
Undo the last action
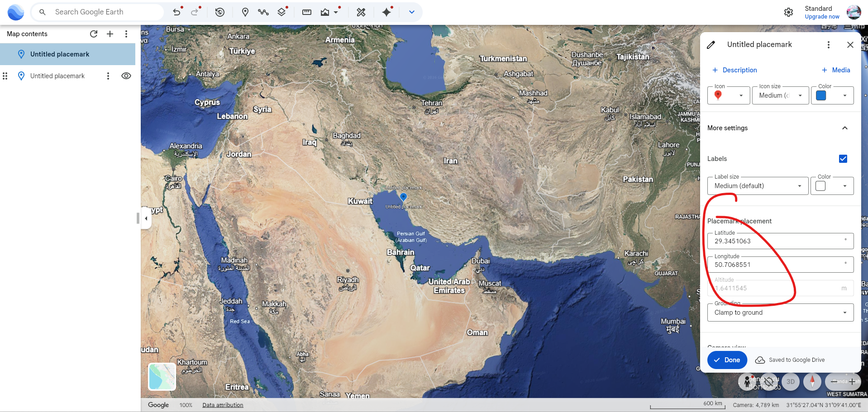pos(176,12)
